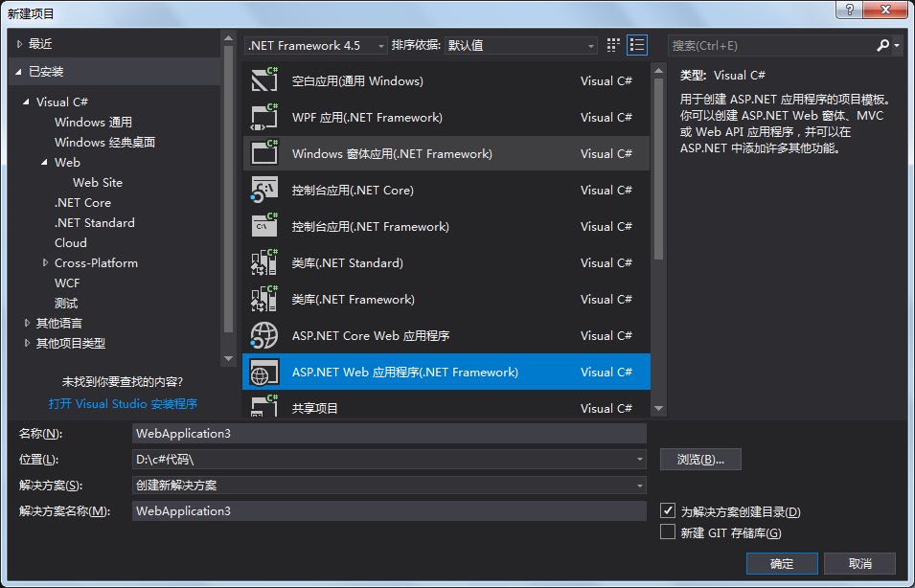Open the solution create-new dropdown
This screenshot has height=588, width=915.
(389, 486)
